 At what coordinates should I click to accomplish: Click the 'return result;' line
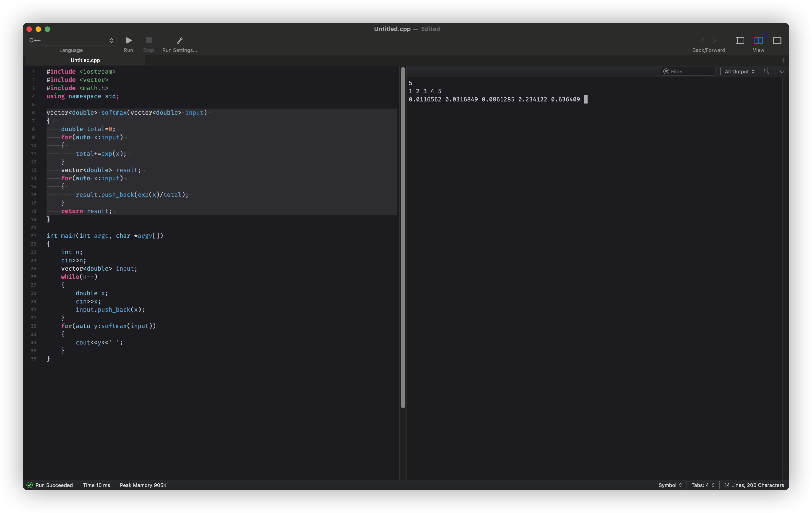[86, 211]
